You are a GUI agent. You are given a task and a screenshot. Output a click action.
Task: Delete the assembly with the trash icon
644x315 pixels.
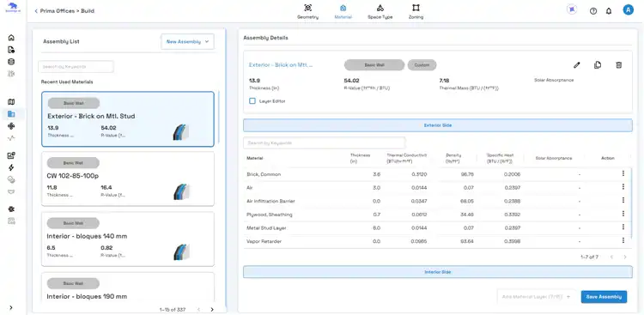coord(618,65)
